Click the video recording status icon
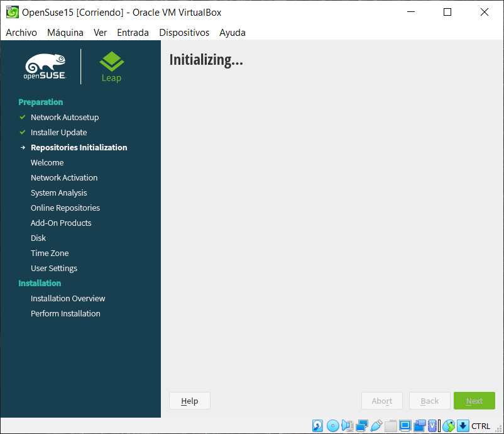 pos(419,426)
